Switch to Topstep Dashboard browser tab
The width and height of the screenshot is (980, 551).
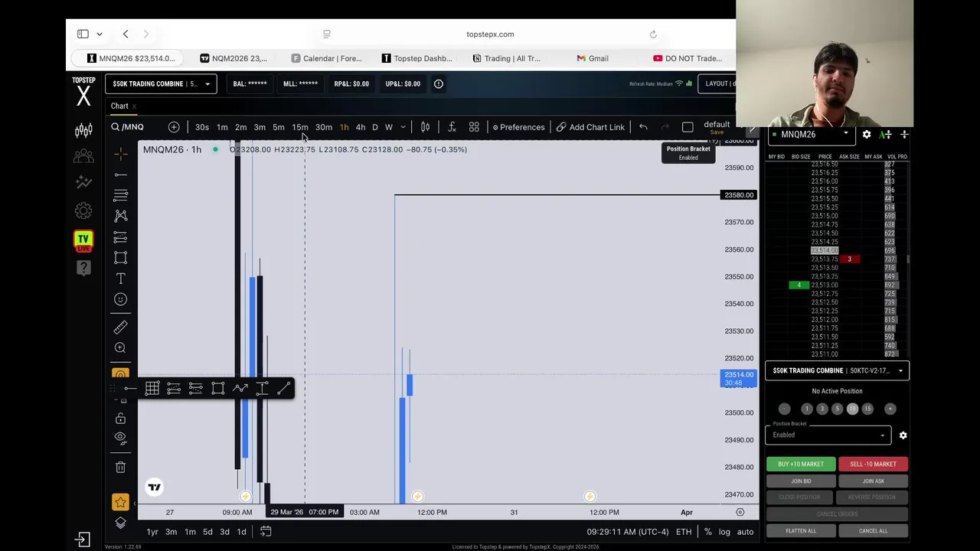[x=417, y=58]
